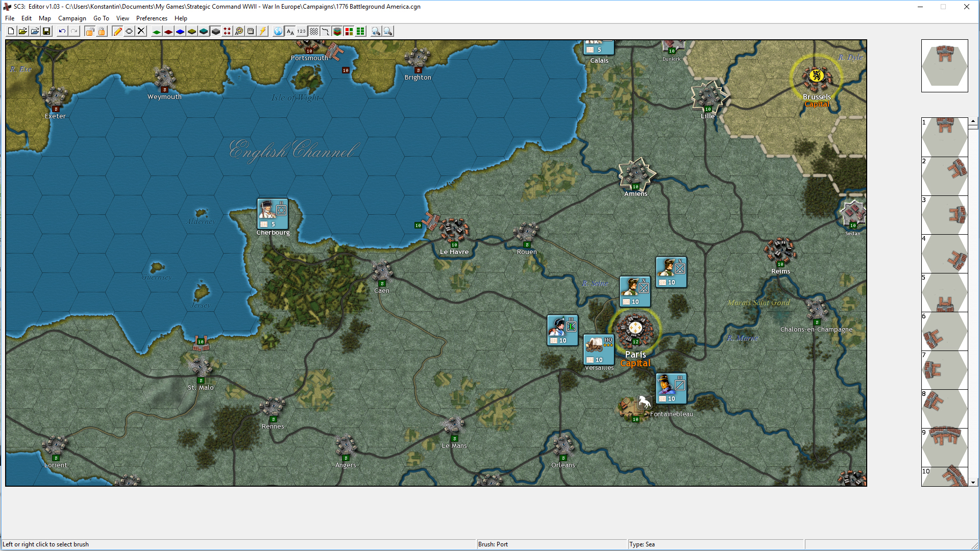Select port brush number 9
980x551 pixels.
click(945, 447)
